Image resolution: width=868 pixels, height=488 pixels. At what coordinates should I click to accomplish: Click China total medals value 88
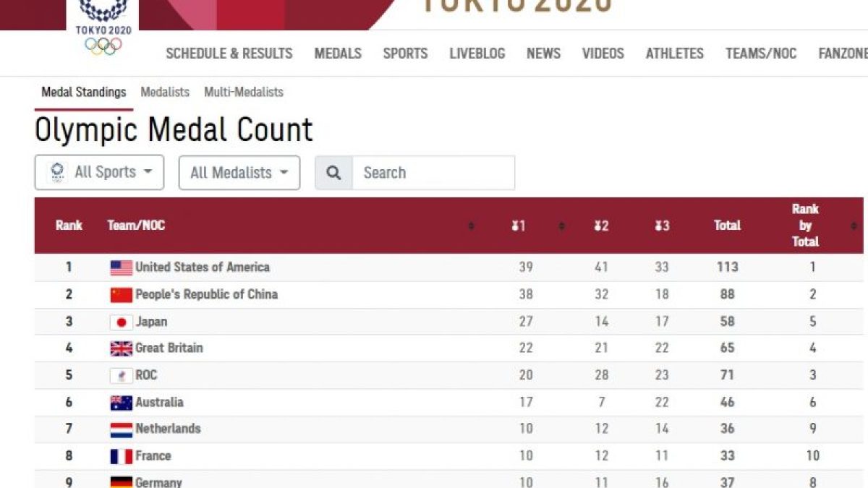(x=728, y=294)
